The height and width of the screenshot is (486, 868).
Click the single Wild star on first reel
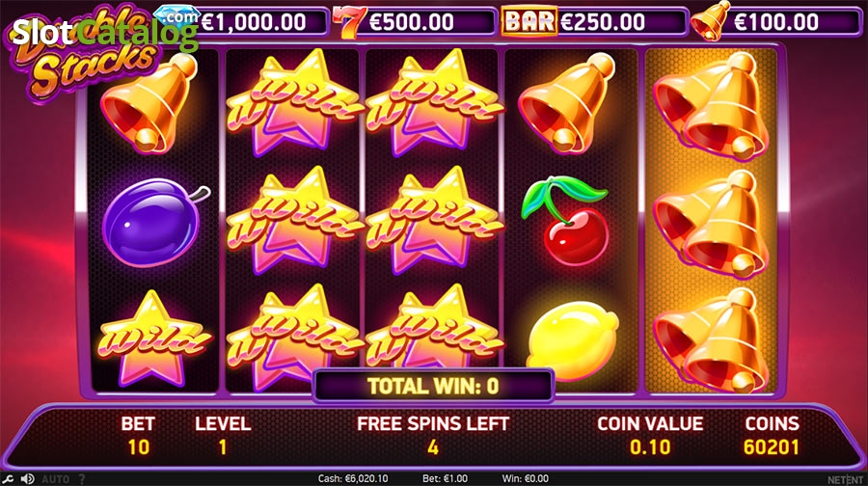152,337
